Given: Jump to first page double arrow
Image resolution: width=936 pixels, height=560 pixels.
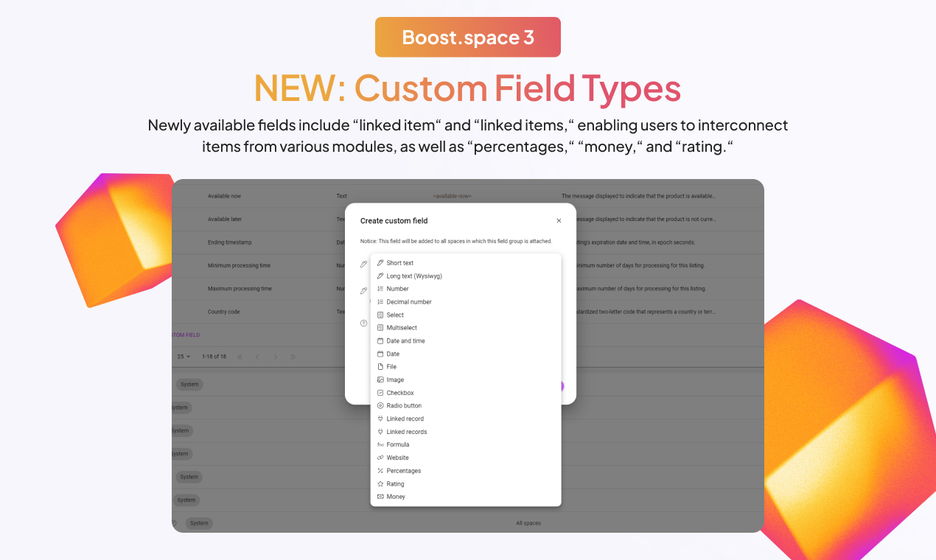Looking at the screenshot, I should [240, 357].
